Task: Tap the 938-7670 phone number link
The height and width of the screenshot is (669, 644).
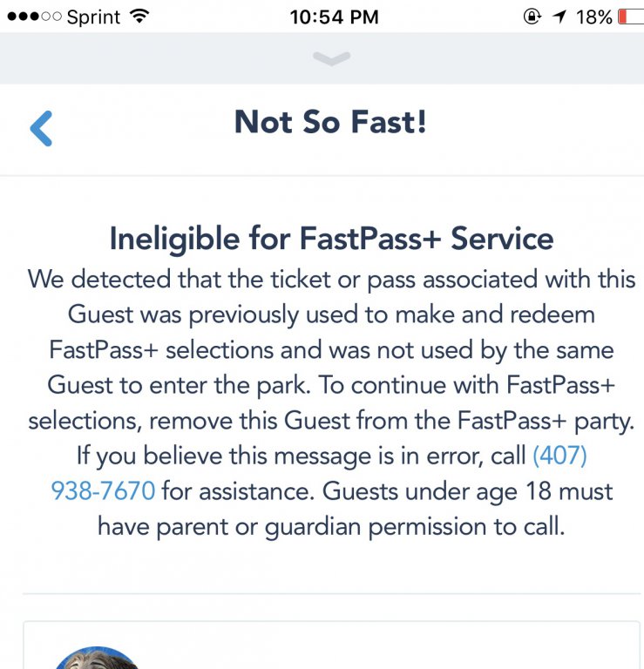Action: pyautogui.click(x=103, y=490)
